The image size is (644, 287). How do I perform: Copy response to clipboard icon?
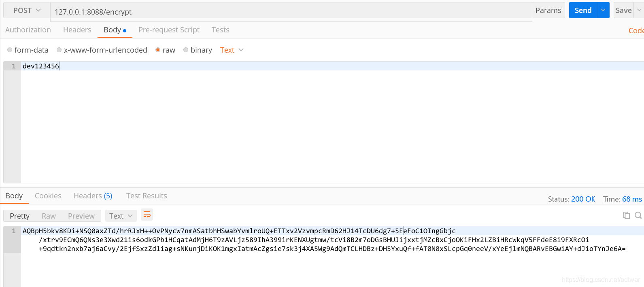point(626,215)
